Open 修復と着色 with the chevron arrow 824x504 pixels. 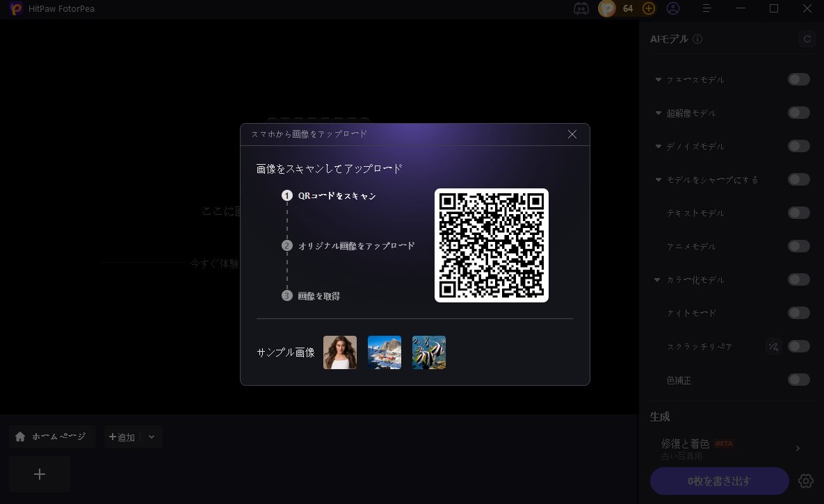(x=798, y=448)
